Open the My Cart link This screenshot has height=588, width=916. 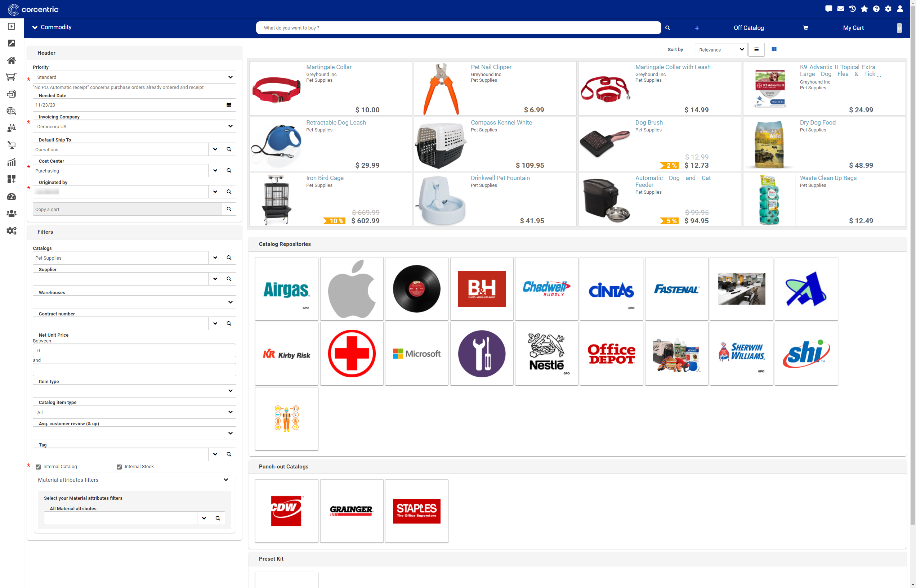click(853, 28)
